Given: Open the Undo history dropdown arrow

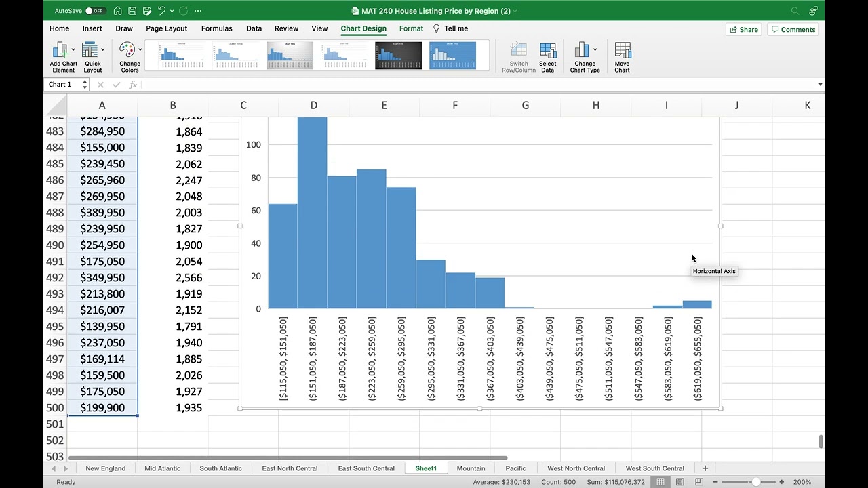Looking at the screenshot, I should pos(172,11).
